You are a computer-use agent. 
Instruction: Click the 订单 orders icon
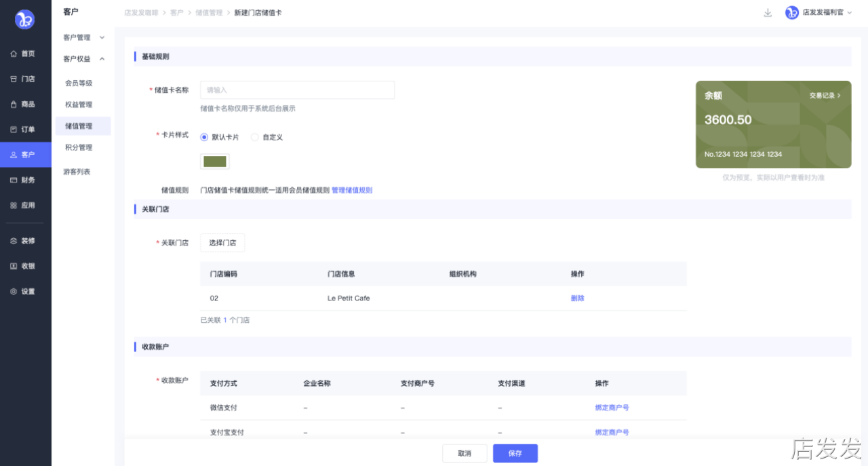14,130
